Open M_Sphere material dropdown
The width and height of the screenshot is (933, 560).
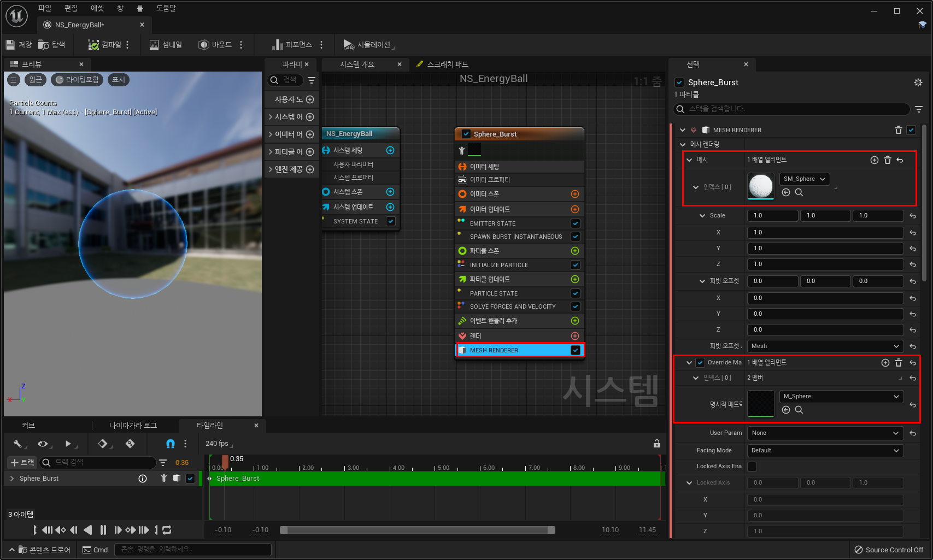click(841, 397)
